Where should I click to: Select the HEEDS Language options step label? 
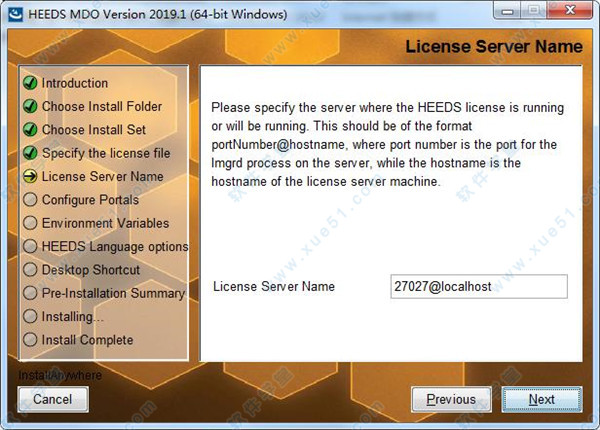tap(115, 246)
